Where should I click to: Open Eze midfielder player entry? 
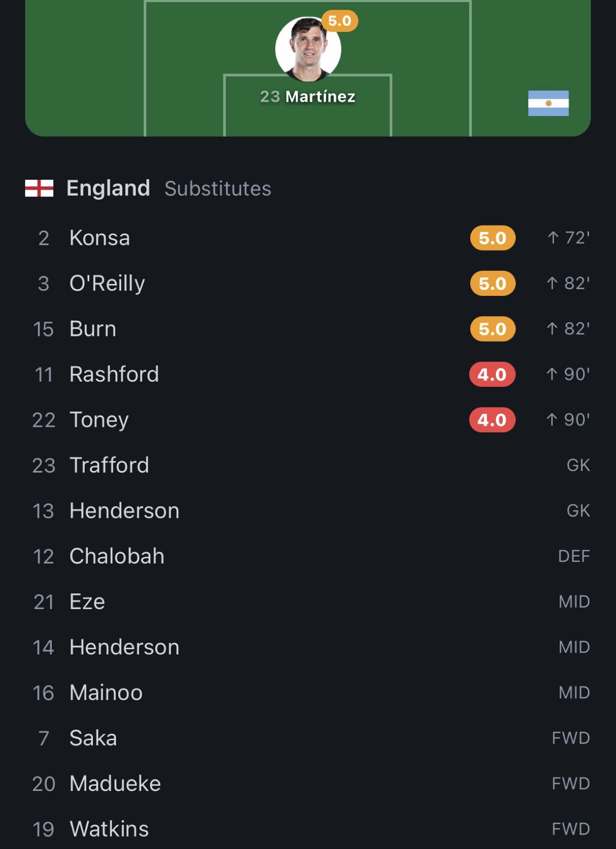[x=308, y=601]
